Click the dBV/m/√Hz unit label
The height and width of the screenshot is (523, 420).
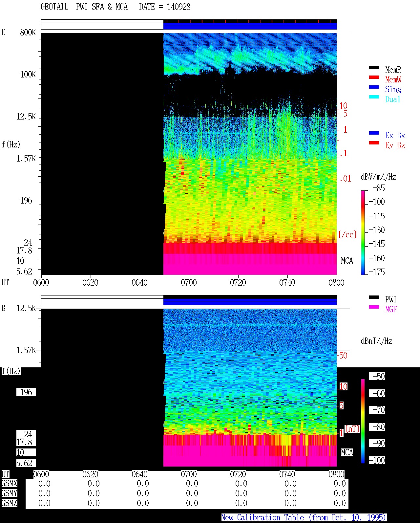379,177
